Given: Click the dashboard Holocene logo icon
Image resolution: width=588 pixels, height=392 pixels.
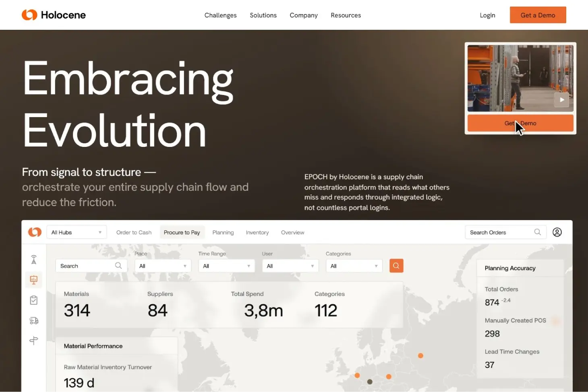Looking at the screenshot, I should (x=35, y=232).
